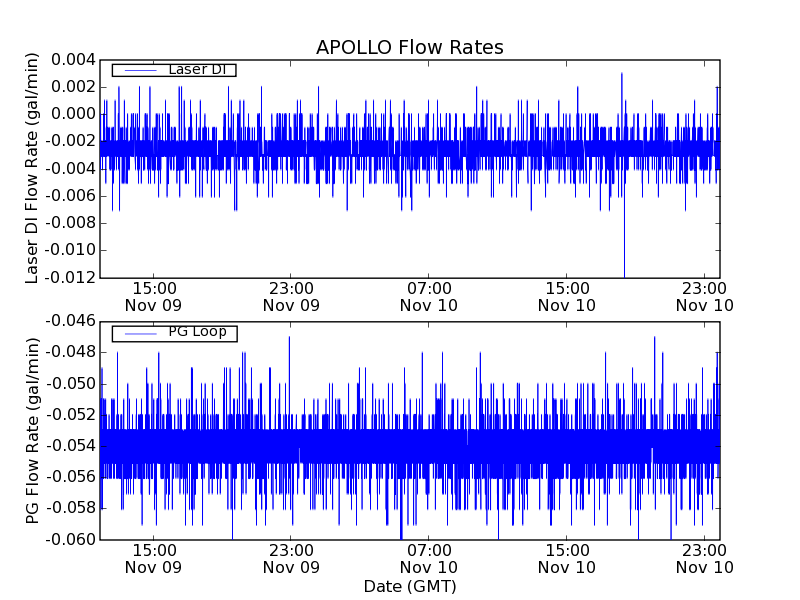Click the "APOLLO Flow Rates" chart title
800x600 pixels.
coord(409,48)
